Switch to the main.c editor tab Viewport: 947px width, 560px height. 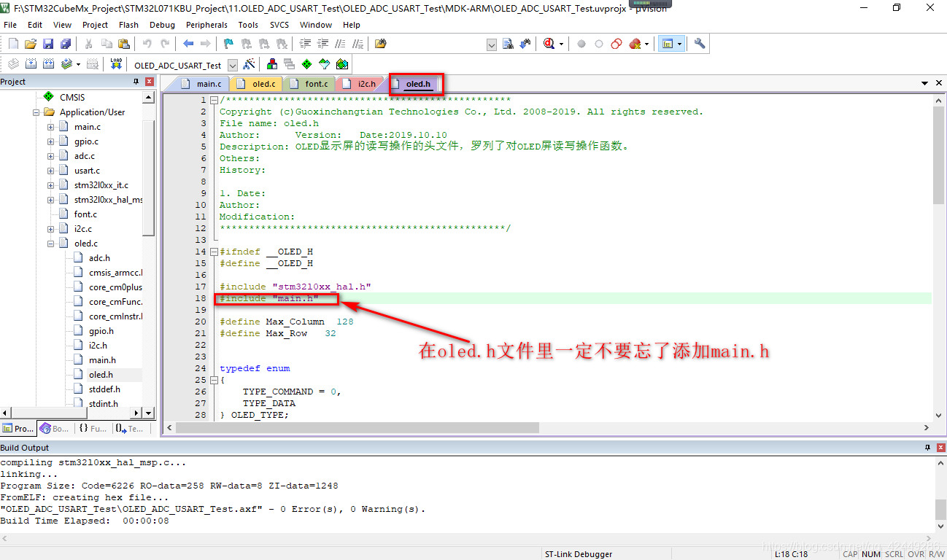coord(202,84)
